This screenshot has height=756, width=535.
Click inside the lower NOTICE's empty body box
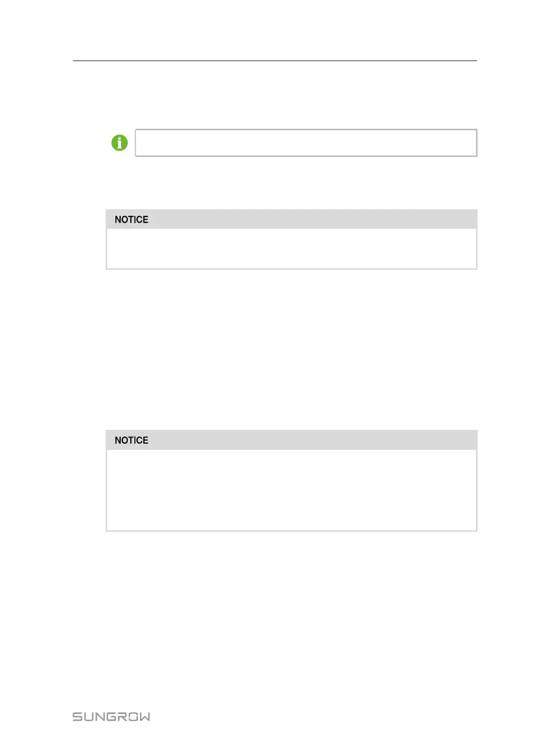point(291,490)
